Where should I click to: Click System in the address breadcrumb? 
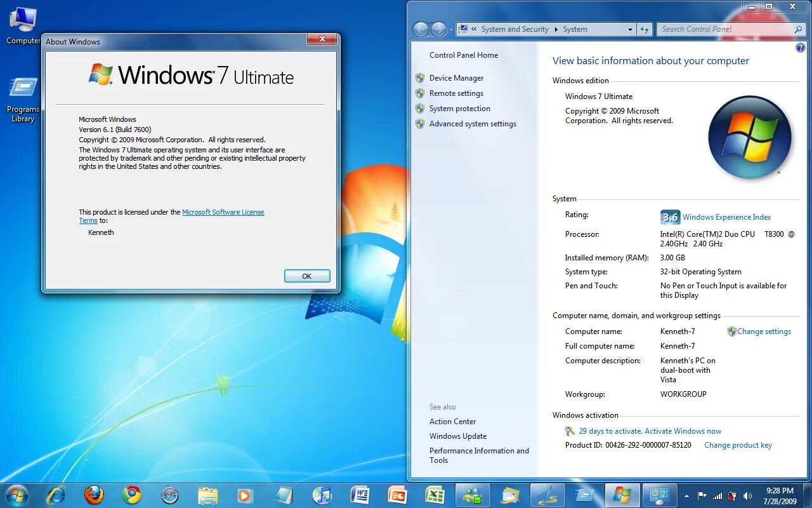(575, 29)
